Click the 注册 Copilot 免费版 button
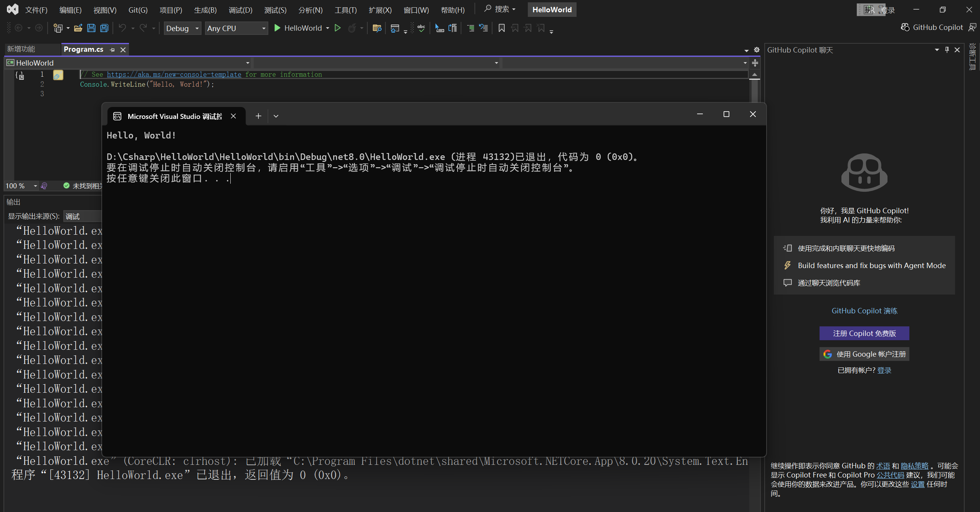 (x=864, y=333)
